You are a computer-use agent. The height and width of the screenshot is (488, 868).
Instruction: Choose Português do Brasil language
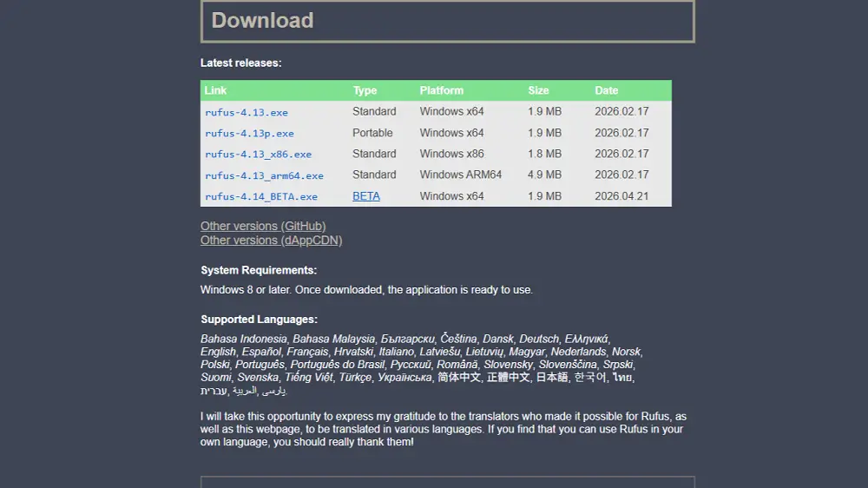tap(336, 365)
